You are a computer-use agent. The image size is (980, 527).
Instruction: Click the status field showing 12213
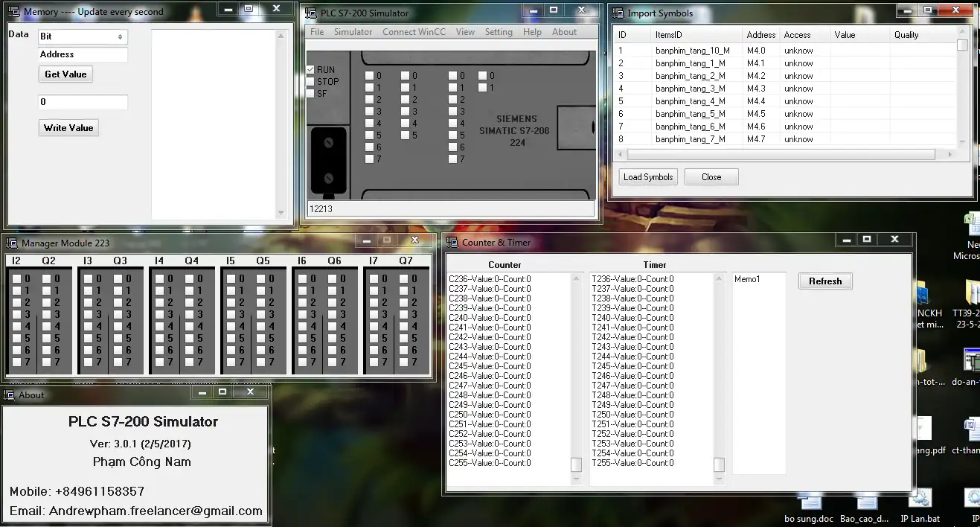[x=450, y=209]
